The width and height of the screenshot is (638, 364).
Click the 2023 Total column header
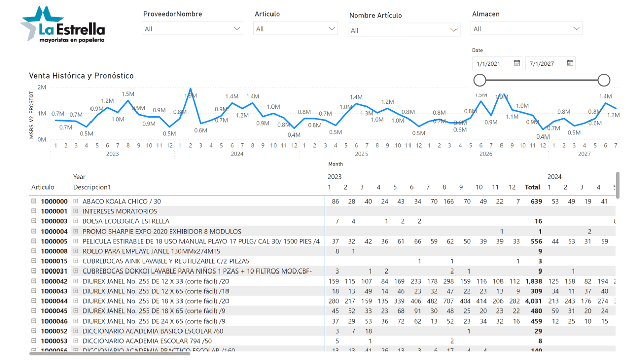(x=532, y=187)
